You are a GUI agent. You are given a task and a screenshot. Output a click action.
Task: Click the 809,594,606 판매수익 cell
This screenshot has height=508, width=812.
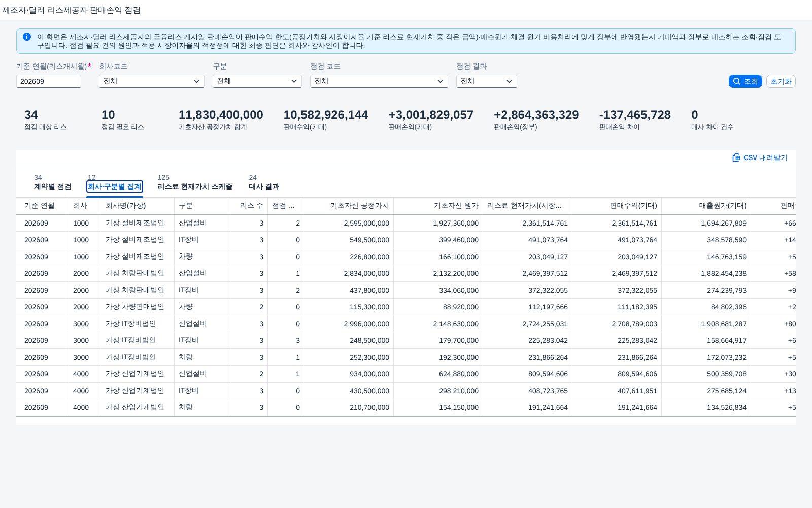point(637,374)
